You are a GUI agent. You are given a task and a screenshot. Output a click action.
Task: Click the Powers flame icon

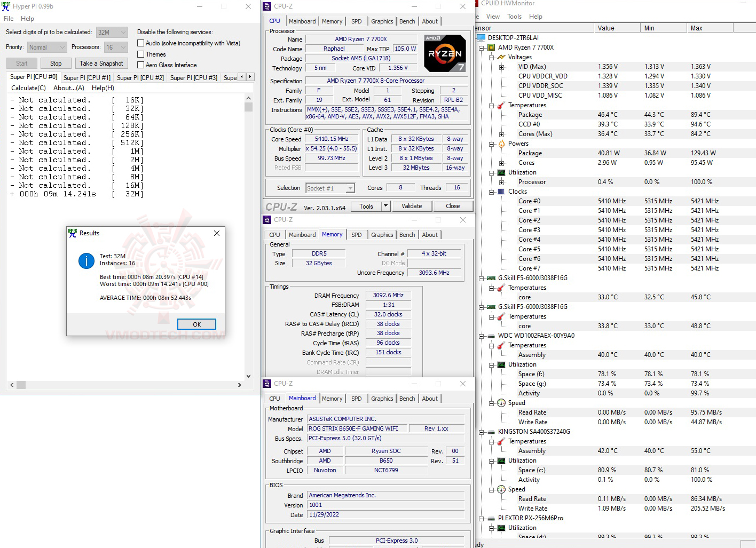(501, 144)
